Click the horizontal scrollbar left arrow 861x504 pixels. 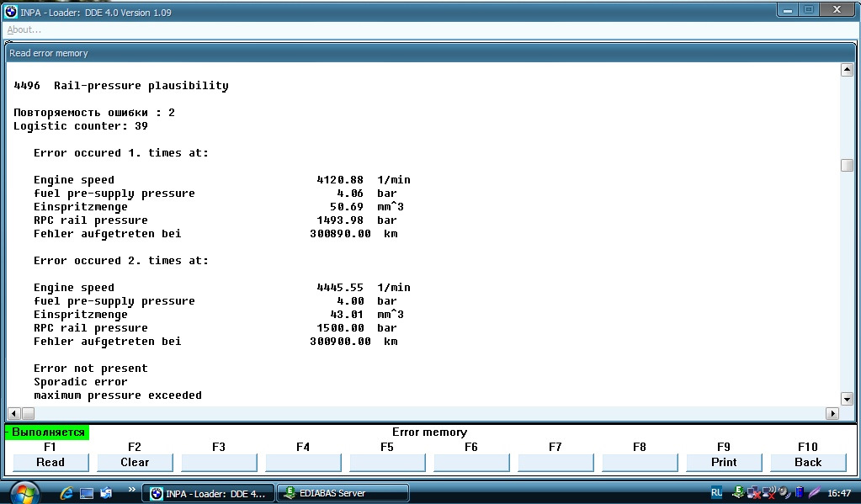coord(14,413)
